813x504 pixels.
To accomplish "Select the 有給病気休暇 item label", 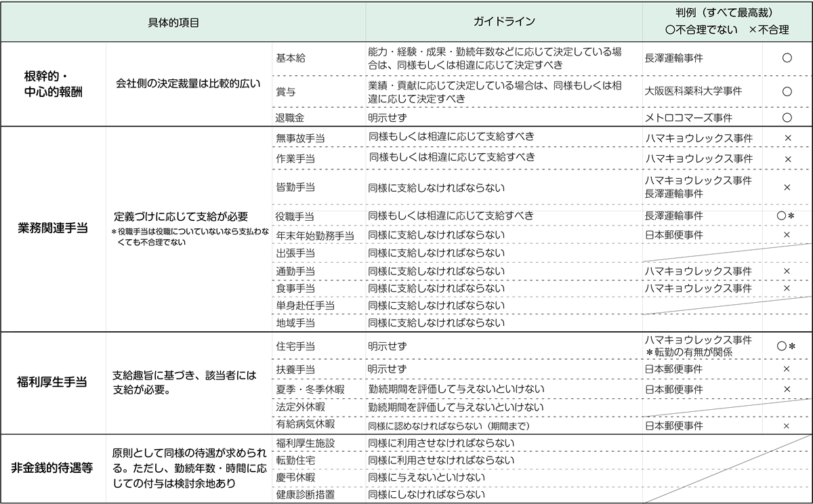I will tap(306, 424).
